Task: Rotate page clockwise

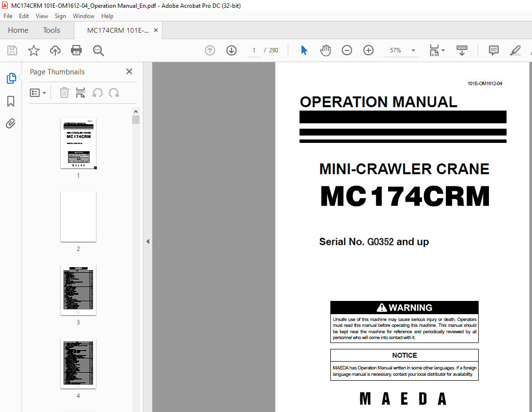Action: point(114,92)
